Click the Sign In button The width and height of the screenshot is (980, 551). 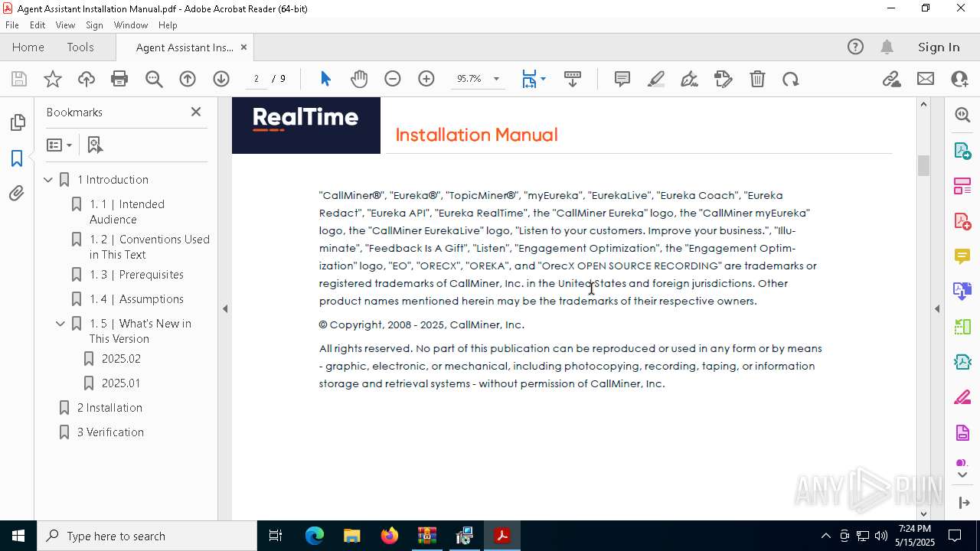click(939, 47)
